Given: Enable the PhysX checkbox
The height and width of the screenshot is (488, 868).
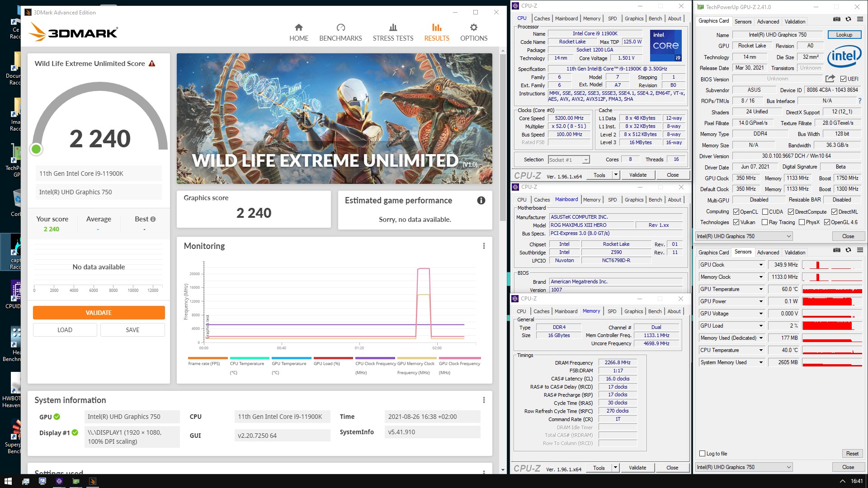Looking at the screenshot, I should [x=802, y=222].
